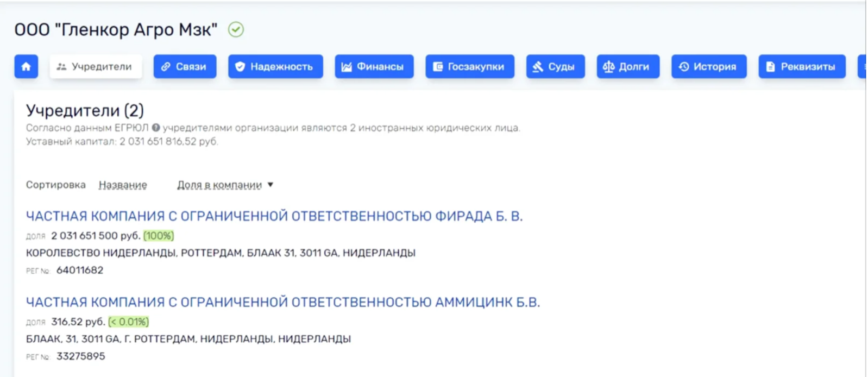This screenshot has width=868, height=377.
Task: Sort by Доля в компании
Action: click(219, 185)
